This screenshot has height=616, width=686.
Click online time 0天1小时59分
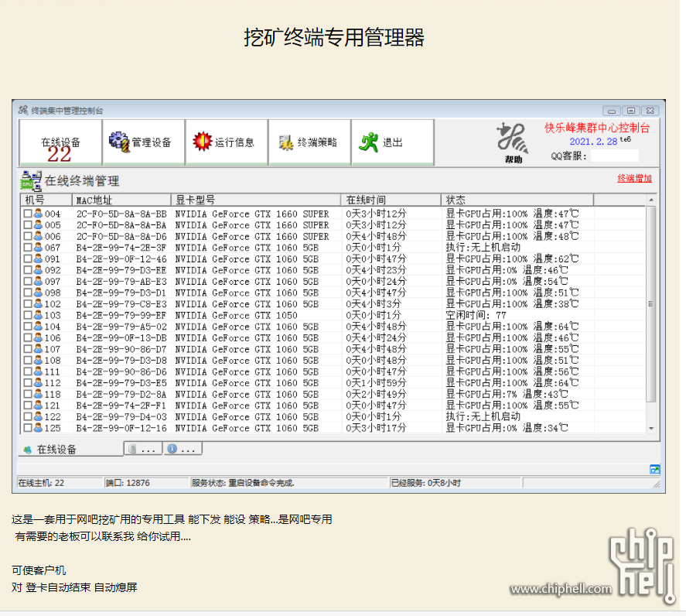coord(376,383)
